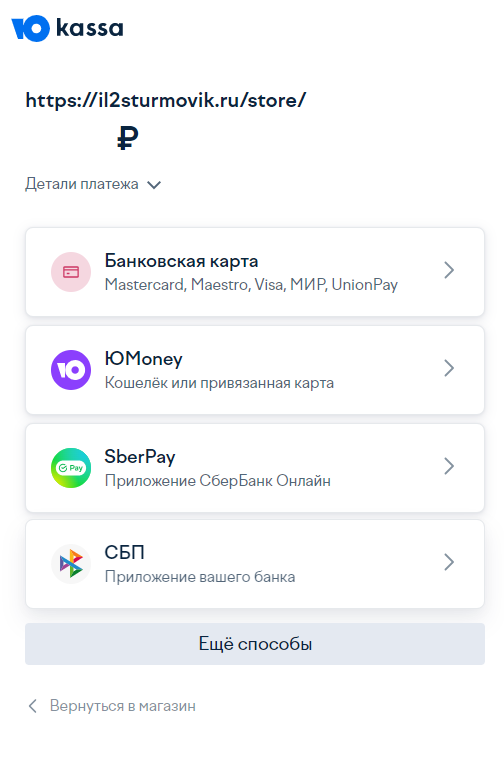The image size is (504, 773).
Task: Open the chevron arrow on the SberPay row
Action: (449, 466)
